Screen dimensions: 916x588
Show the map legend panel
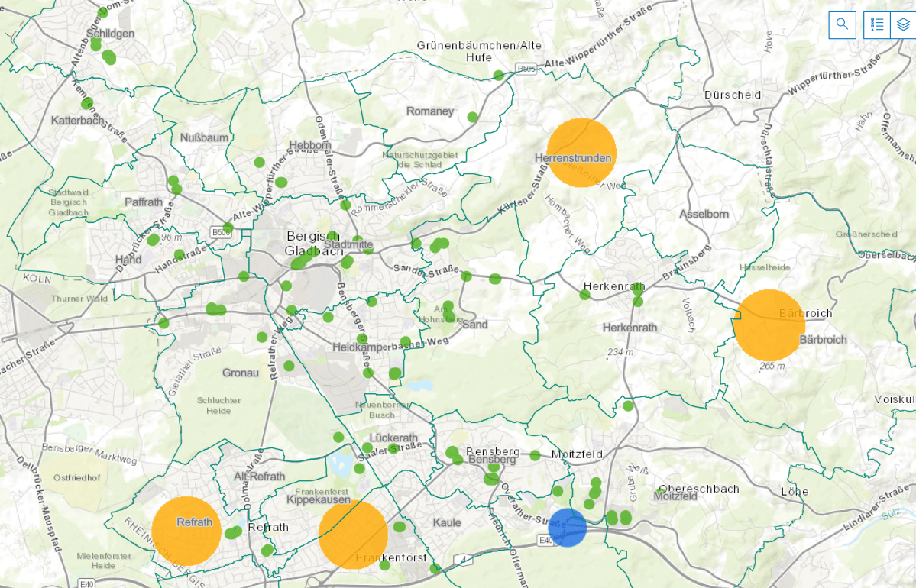pyautogui.click(x=877, y=24)
